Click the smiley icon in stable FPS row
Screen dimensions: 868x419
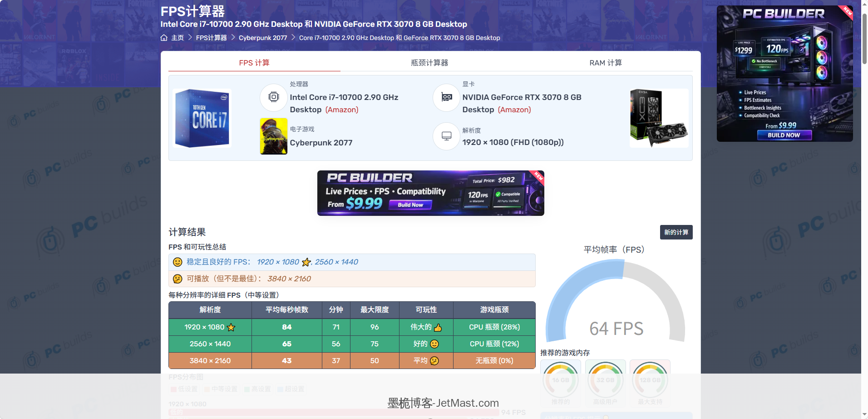tap(178, 262)
